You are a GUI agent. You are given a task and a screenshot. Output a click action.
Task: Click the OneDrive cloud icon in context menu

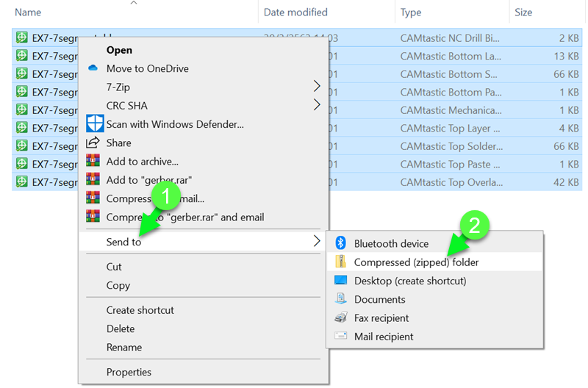93,68
